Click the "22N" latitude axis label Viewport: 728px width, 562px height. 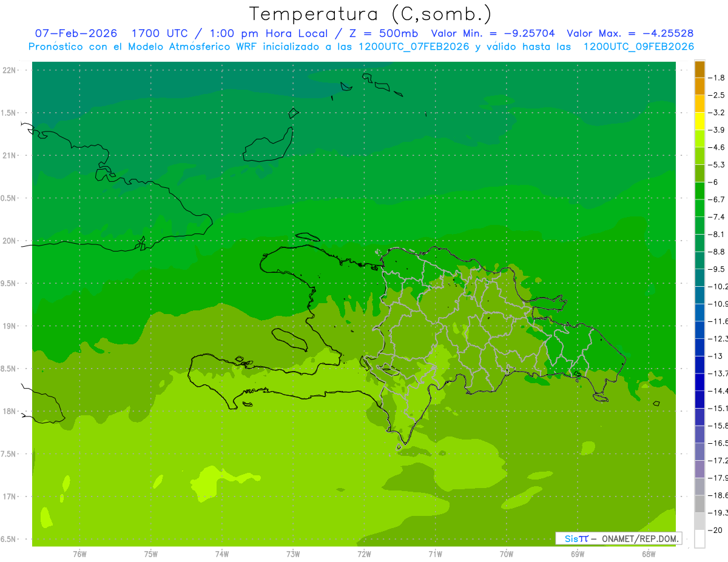[9, 70]
